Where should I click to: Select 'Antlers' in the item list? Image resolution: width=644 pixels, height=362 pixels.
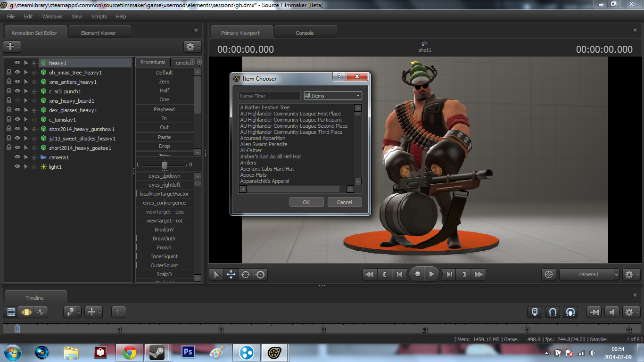248,163
